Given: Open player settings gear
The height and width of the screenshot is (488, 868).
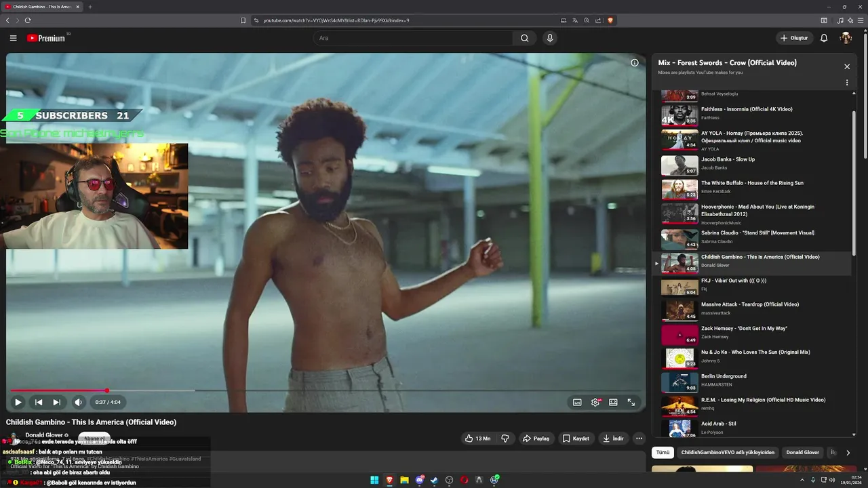Looking at the screenshot, I should click(x=595, y=402).
